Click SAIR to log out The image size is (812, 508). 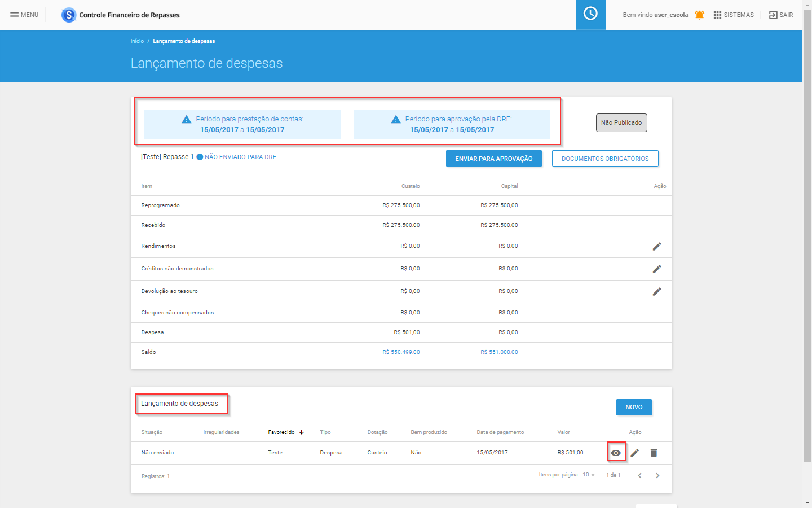pyautogui.click(x=781, y=15)
